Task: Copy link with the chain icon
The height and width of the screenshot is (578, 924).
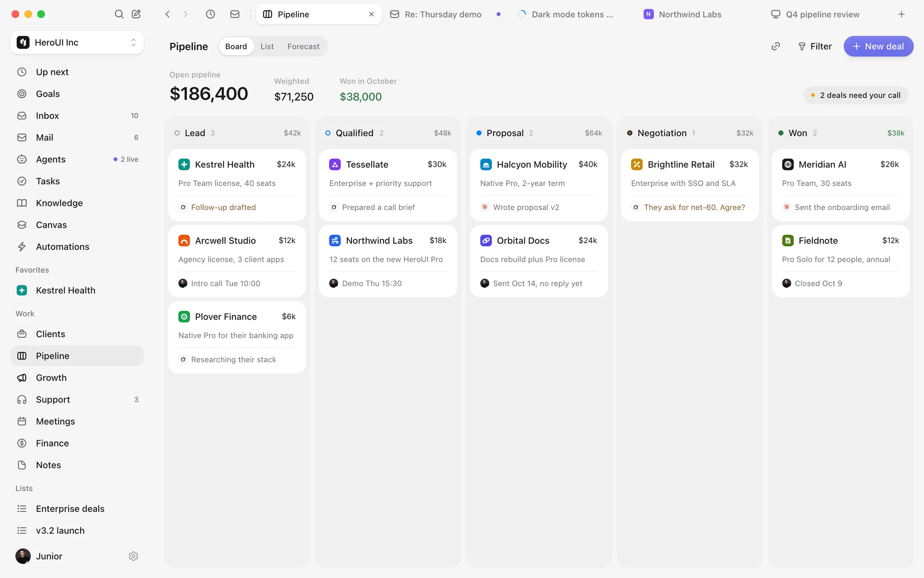Action: point(776,46)
